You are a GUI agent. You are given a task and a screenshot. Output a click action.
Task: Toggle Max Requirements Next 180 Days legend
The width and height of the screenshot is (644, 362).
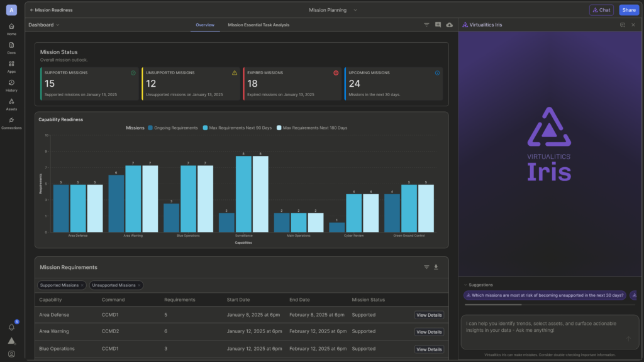pyautogui.click(x=312, y=128)
